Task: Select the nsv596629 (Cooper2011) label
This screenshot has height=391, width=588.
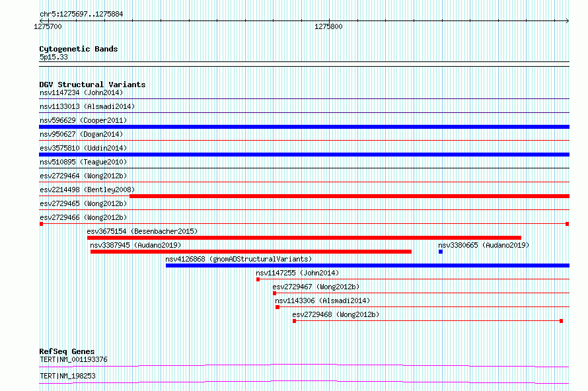Action: coord(83,120)
